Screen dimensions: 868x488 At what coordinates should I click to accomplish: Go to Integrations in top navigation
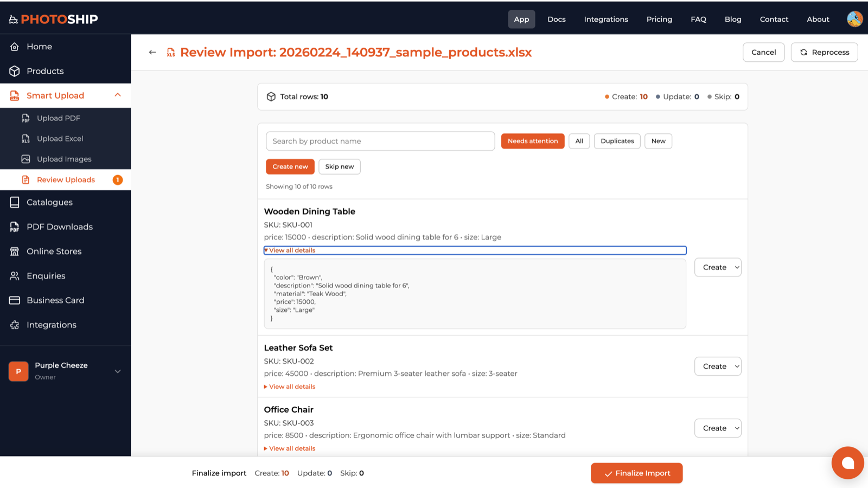click(605, 20)
